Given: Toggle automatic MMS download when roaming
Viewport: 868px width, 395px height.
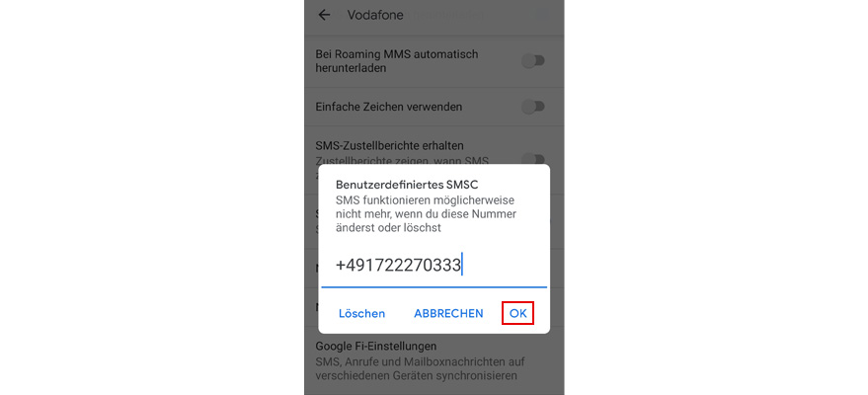Looking at the screenshot, I should [534, 61].
